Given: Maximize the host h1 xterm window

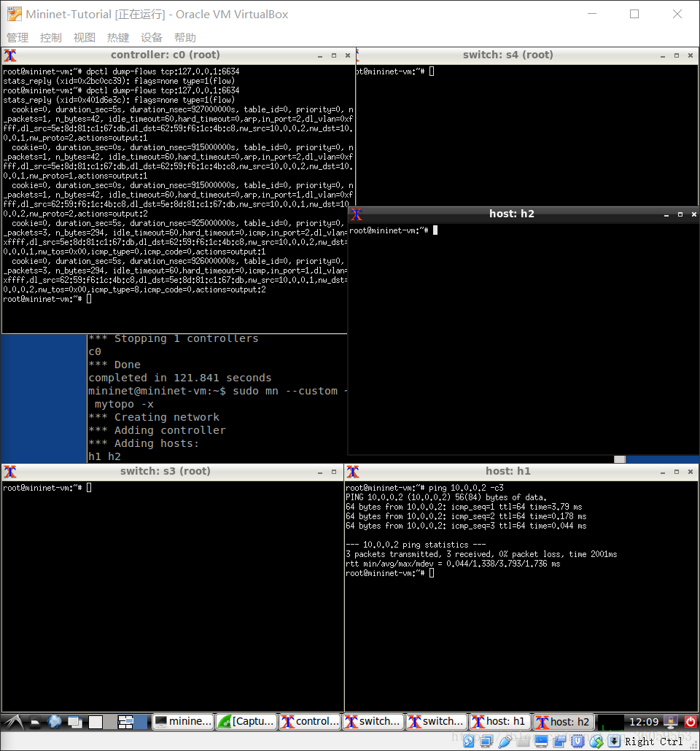Looking at the screenshot, I should pos(677,472).
